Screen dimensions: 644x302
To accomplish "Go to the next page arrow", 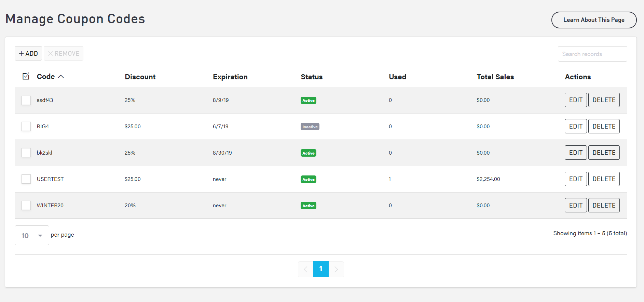I will point(336,269).
